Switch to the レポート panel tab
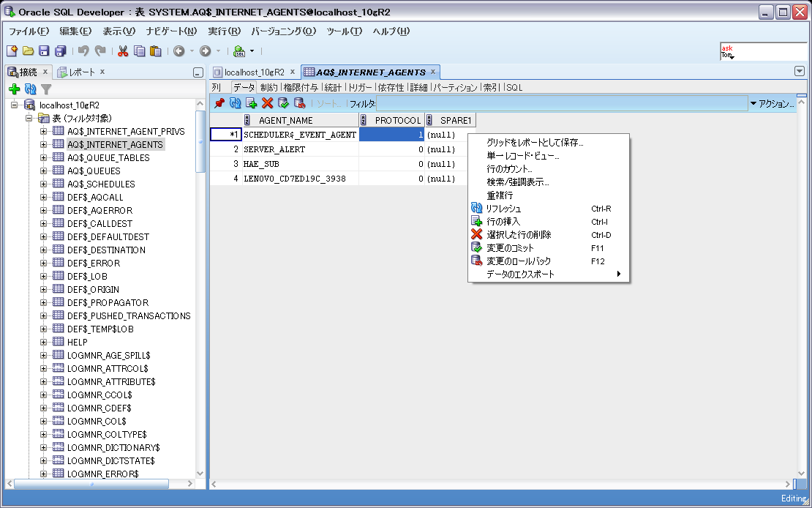Screen dimensions: 812x508 tap(83, 72)
